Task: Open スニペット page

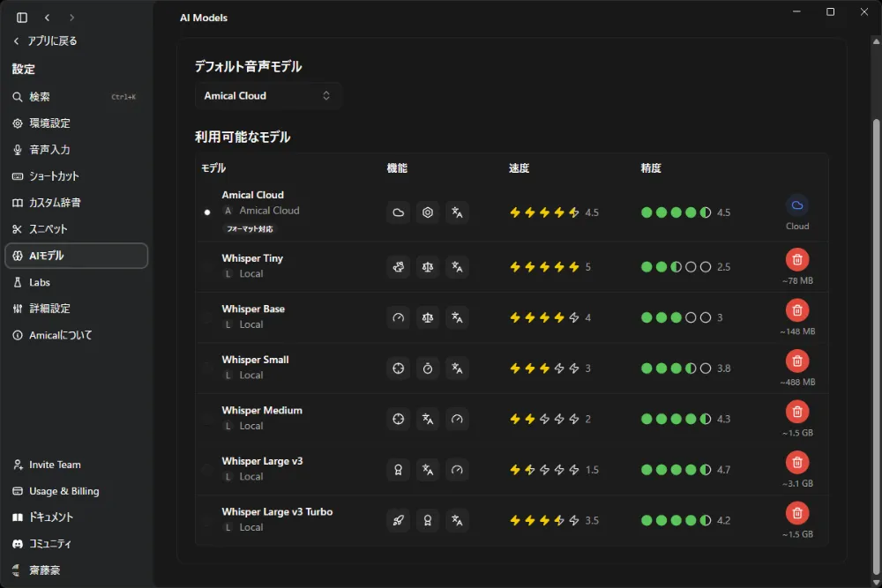Action: 76,229
